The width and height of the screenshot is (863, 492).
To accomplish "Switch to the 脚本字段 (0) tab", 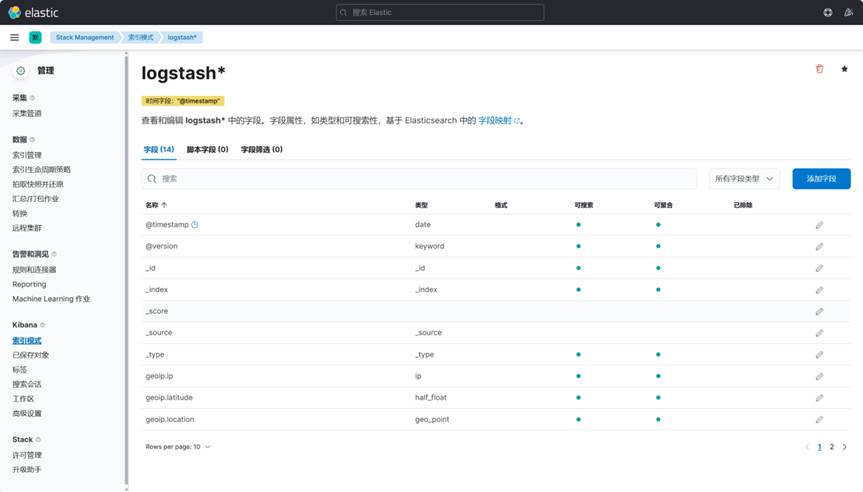I will point(207,150).
